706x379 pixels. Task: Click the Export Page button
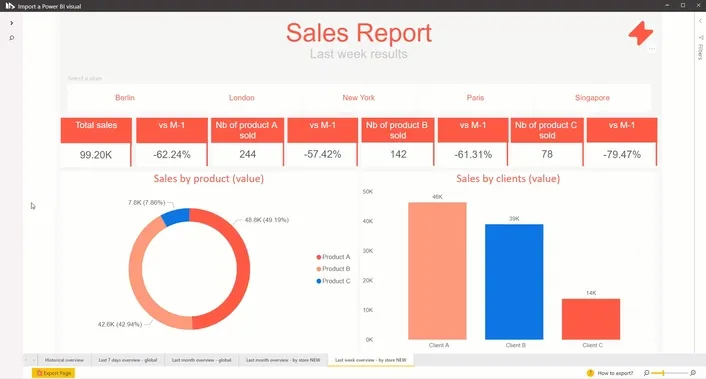pos(53,373)
